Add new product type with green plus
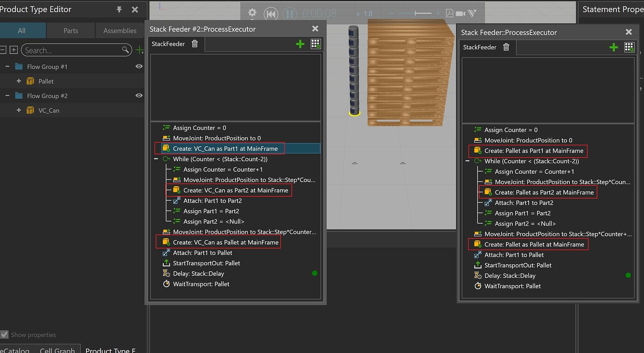This screenshot has height=353, width=644. coord(139,50)
